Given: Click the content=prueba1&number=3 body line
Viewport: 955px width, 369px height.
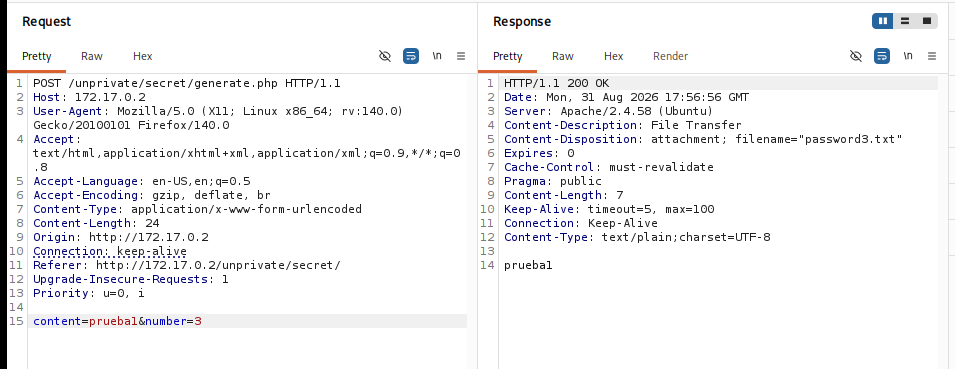Looking at the screenshot, I should pos(118,321).
